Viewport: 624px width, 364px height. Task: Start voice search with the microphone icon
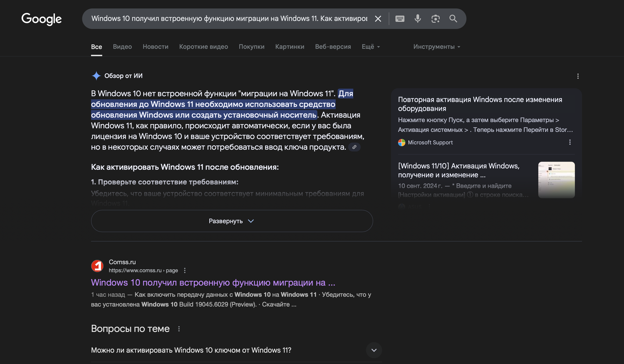pyautogui.click(x=418, y=19)
